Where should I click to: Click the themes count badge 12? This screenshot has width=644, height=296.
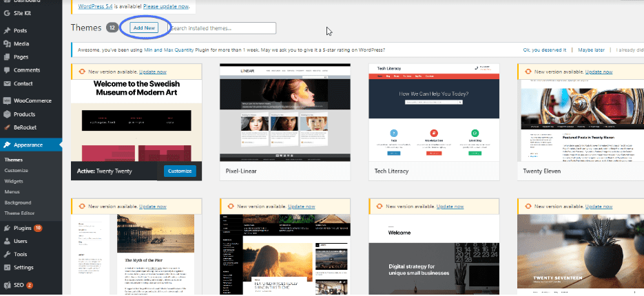point(112,28)
